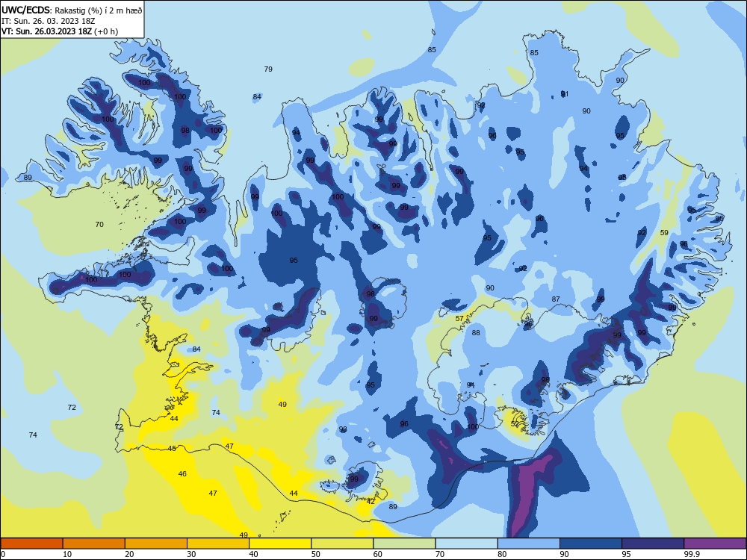Select the map value '45' on the southwest coastline
This screenshot has width=747, height=560.
[172, 449]
